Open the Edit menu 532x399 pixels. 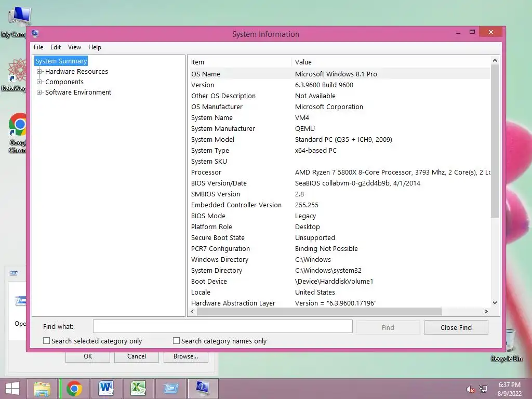pyautogui.click(x=55, y=47)
